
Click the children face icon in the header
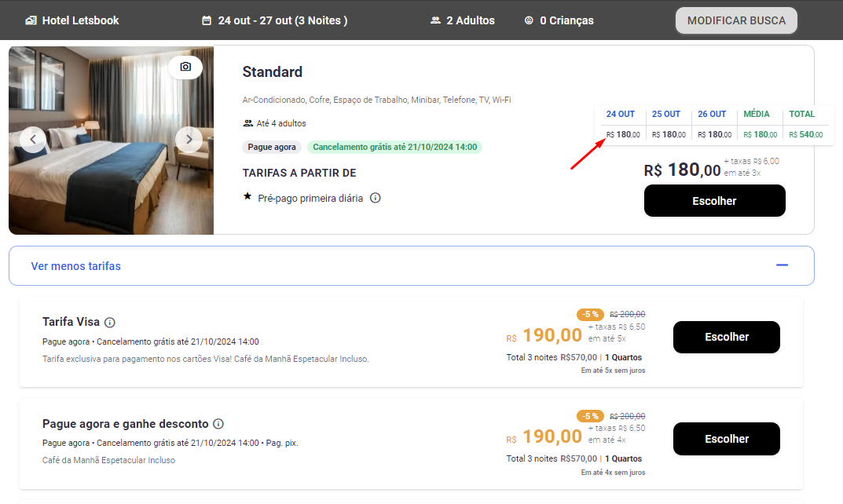pos(529,20)
